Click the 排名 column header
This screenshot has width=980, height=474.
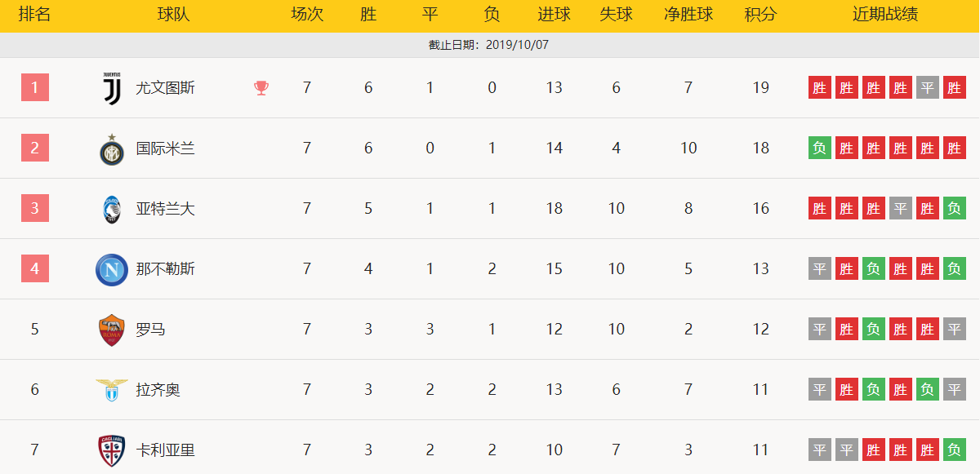pos(34,15)
